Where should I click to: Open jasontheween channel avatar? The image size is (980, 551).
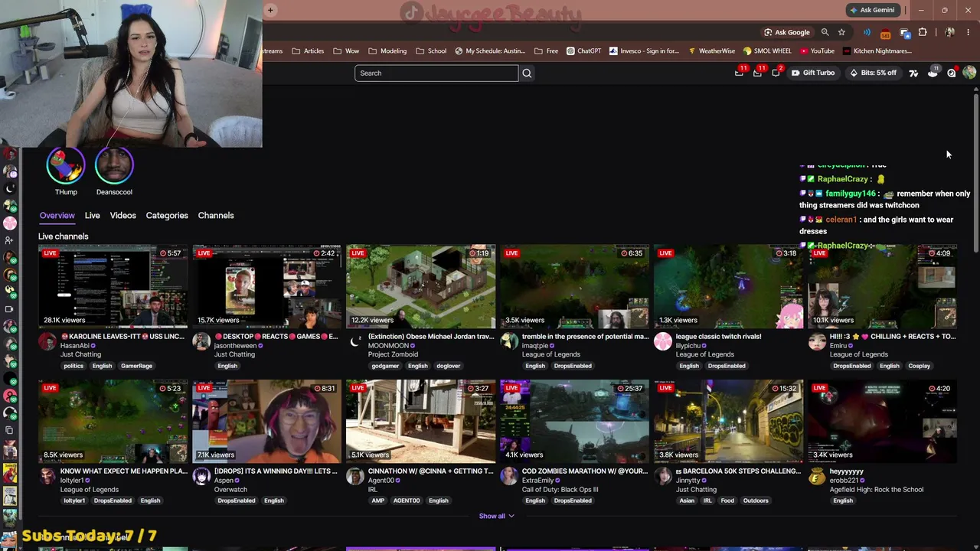[201, 341]
